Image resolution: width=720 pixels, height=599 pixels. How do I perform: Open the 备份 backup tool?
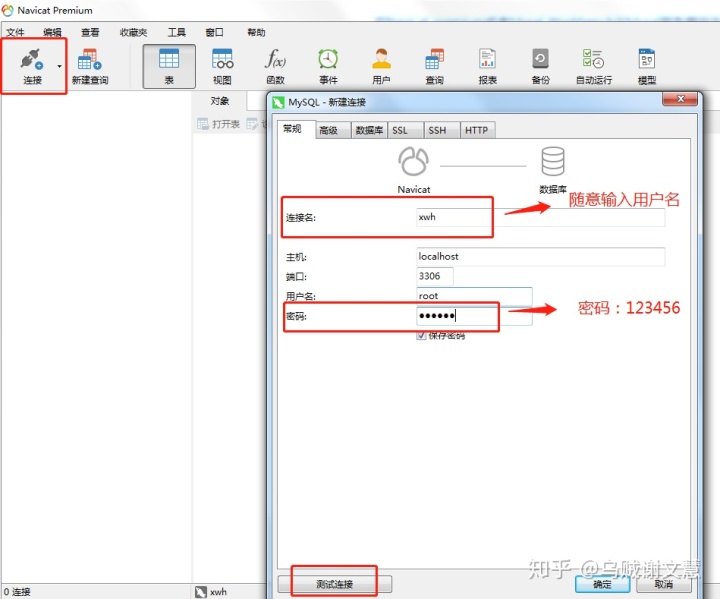click(540, 67)
